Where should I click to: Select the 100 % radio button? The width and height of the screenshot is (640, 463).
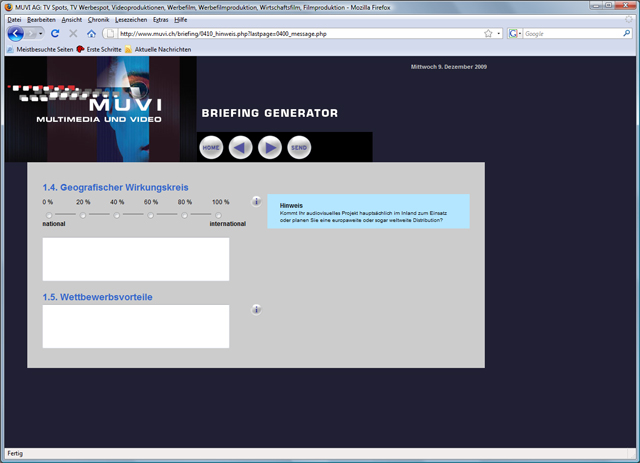pos(218,215)
